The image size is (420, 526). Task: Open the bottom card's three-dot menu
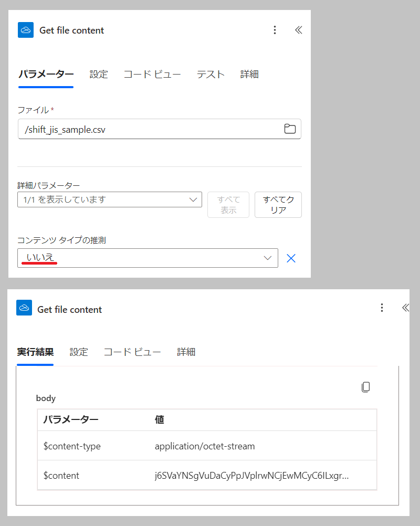(x=382, y=308)
